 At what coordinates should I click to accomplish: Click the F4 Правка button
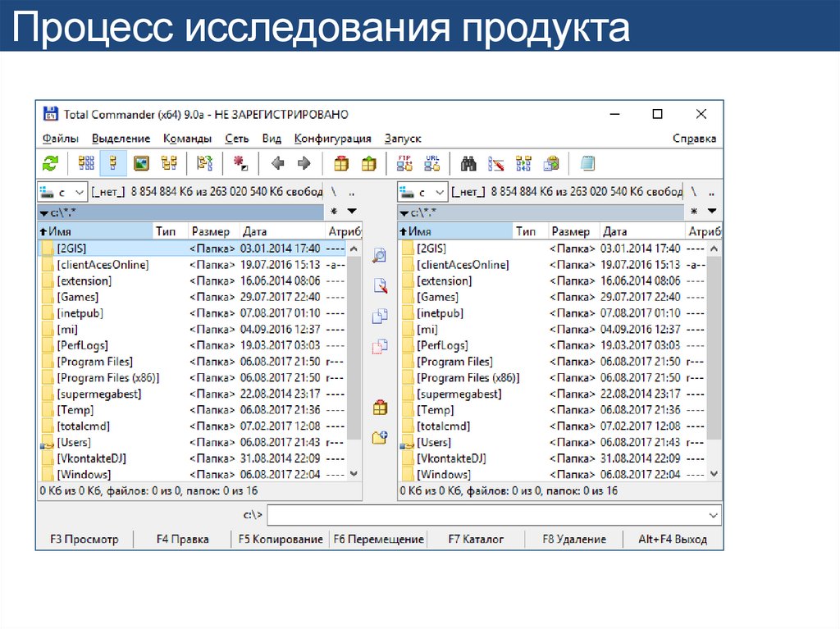[x=182, y=539]
